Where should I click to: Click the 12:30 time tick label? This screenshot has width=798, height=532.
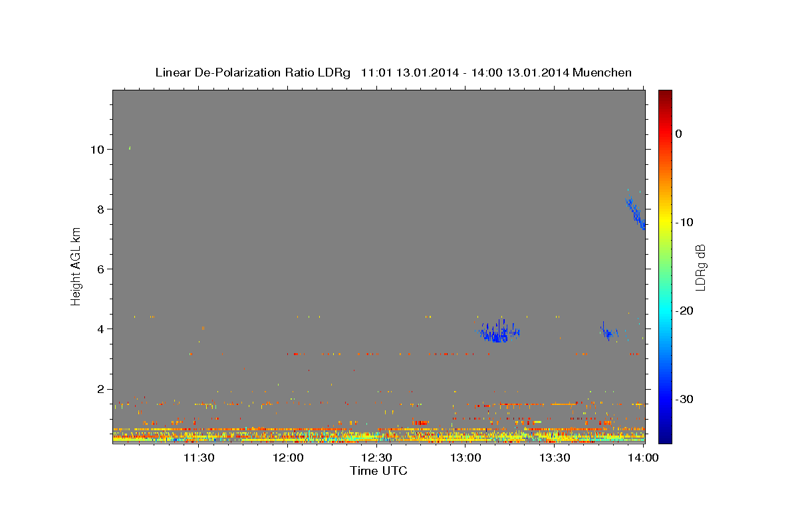377,458
